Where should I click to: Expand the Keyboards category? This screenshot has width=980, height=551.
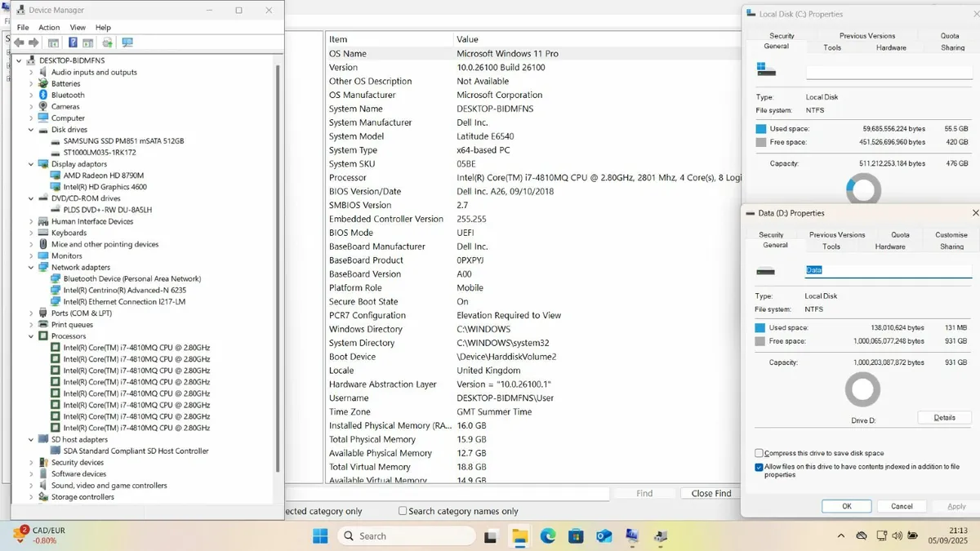[x=32, y=233]
